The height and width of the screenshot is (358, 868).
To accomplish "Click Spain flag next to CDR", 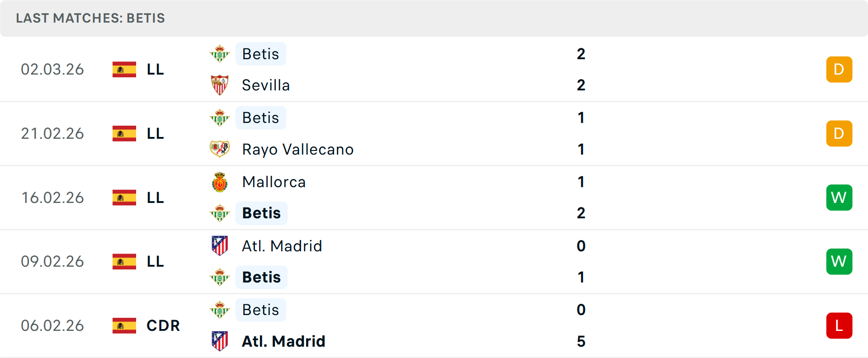I will 124,325.
